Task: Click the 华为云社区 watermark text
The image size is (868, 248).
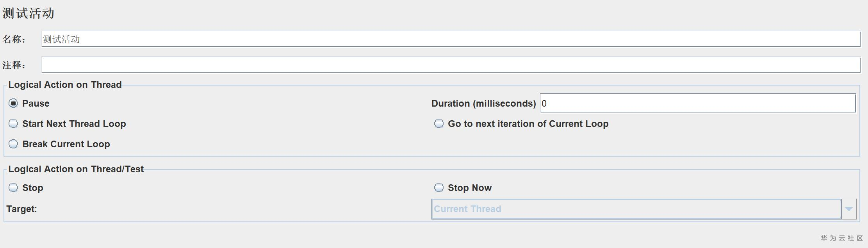Action: [x=841, y=238]
